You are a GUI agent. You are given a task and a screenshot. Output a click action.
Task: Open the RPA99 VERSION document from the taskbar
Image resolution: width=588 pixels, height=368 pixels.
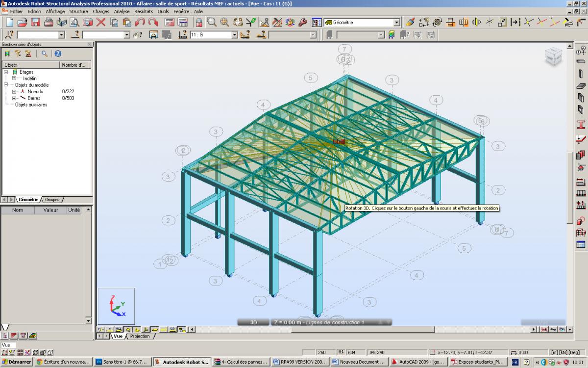coord(300,362)
